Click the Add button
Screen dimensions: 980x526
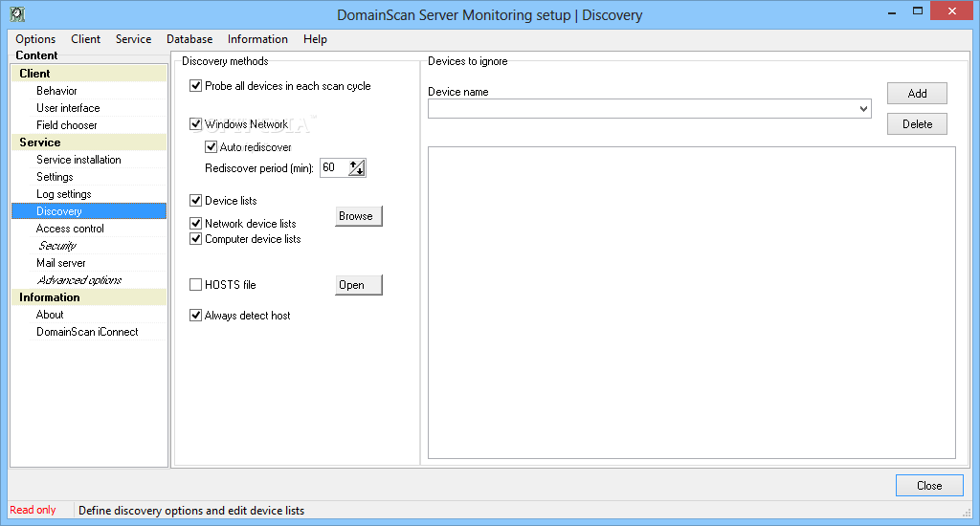(917, 93)
